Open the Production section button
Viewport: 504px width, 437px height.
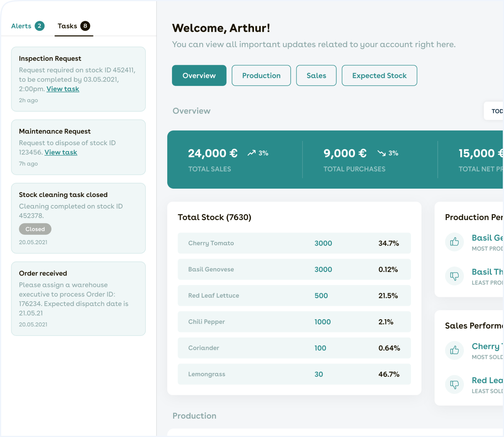tap(261, 76)
